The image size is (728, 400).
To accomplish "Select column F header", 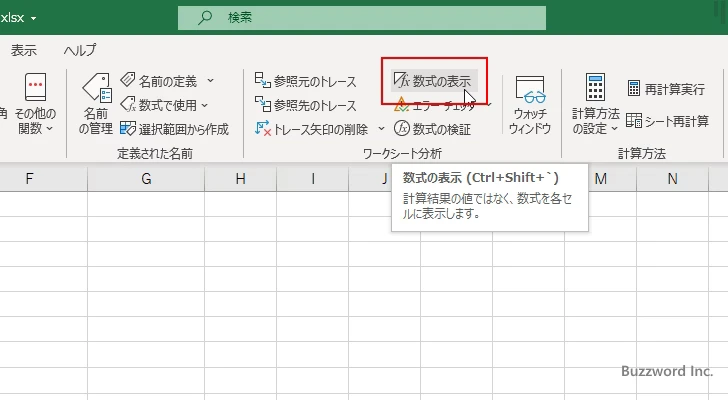I will click(29, 179).
